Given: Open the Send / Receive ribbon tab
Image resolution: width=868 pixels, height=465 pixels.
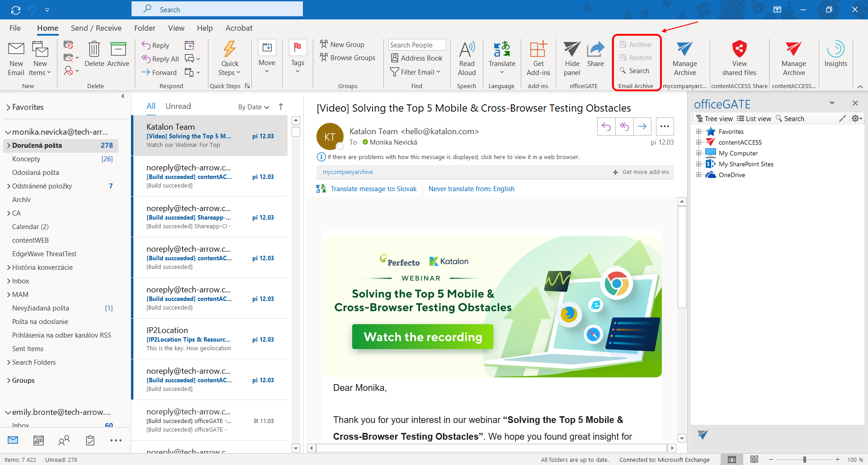Looking at the screenshot, I should (96, 28).
